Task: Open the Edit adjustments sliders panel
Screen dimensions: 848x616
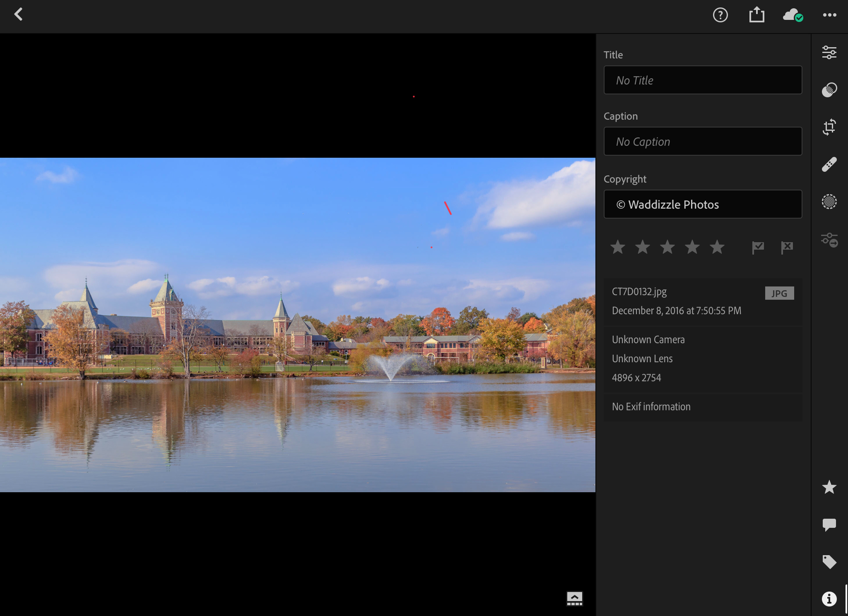Action: (829, 52)
